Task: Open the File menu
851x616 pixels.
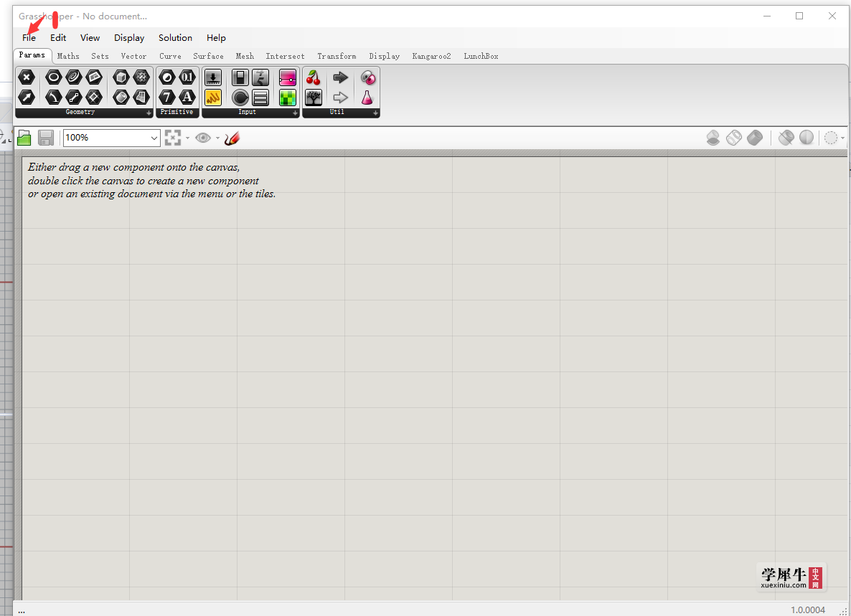Action: coord(29,38)
